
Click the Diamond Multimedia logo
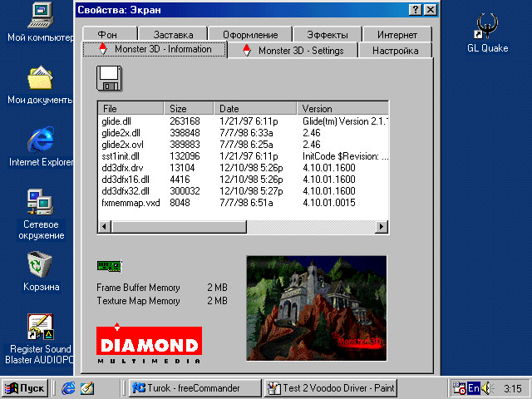point(149,342)
